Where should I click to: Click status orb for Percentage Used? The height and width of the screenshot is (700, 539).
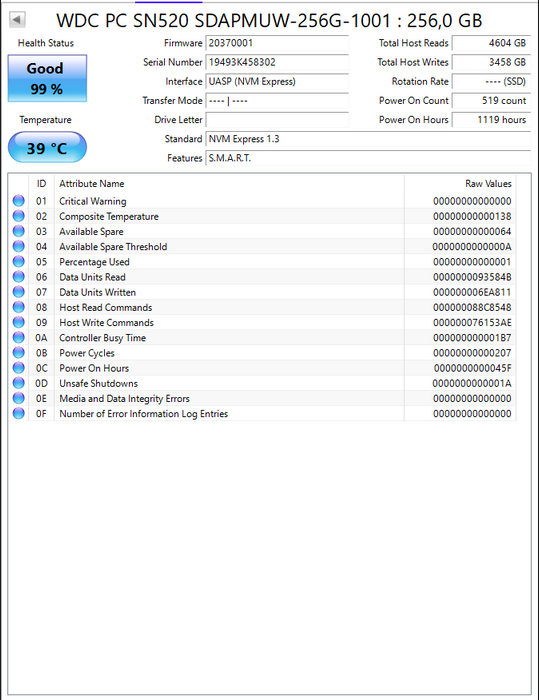click(x=19, y=262)
